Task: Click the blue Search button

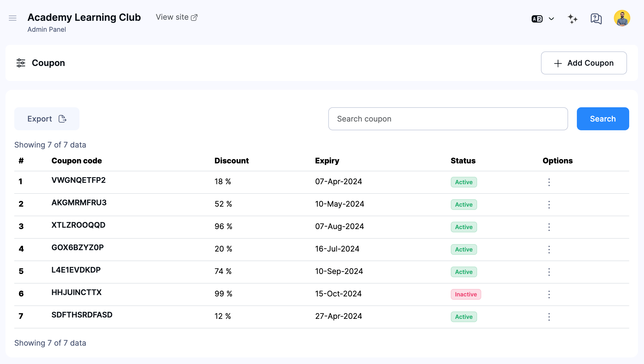Action: [603, 119]
